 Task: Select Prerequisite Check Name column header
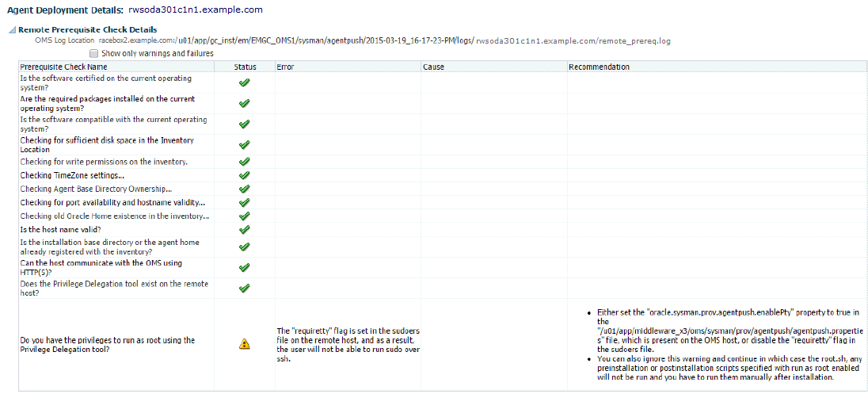[116, 67]
